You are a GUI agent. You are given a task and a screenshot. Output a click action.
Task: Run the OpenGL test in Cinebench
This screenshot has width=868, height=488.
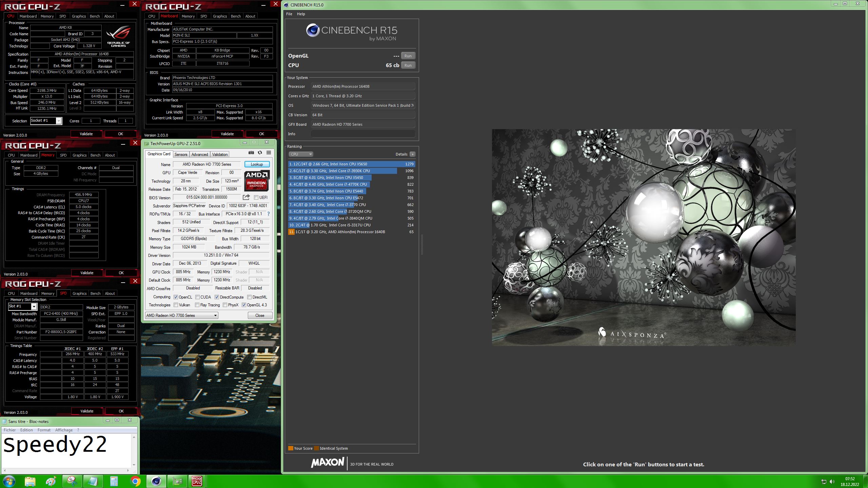(x=408, y=56)
